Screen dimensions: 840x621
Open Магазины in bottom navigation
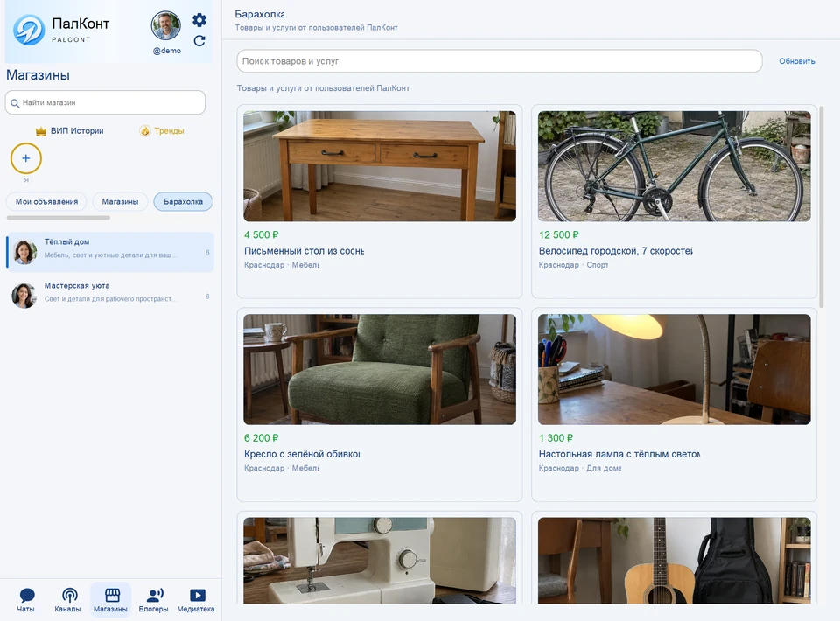pos(110,600)
